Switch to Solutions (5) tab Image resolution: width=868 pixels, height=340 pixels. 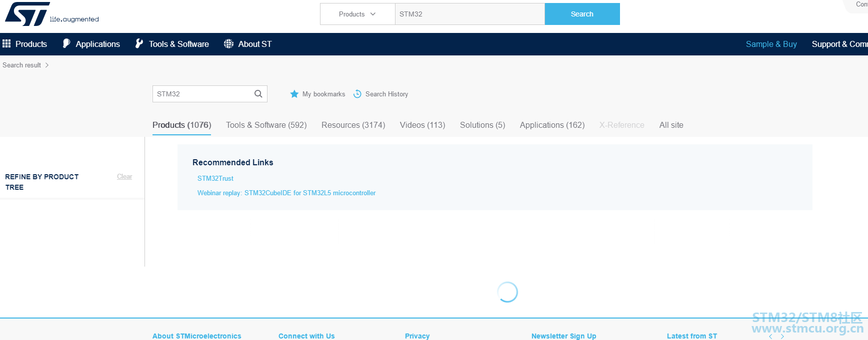coord(482,125)
